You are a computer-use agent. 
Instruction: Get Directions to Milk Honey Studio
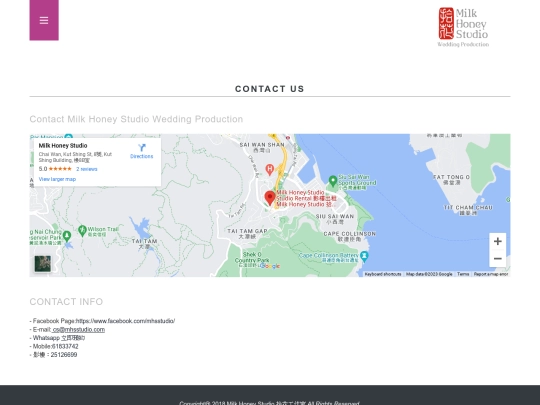pos(141,151)
